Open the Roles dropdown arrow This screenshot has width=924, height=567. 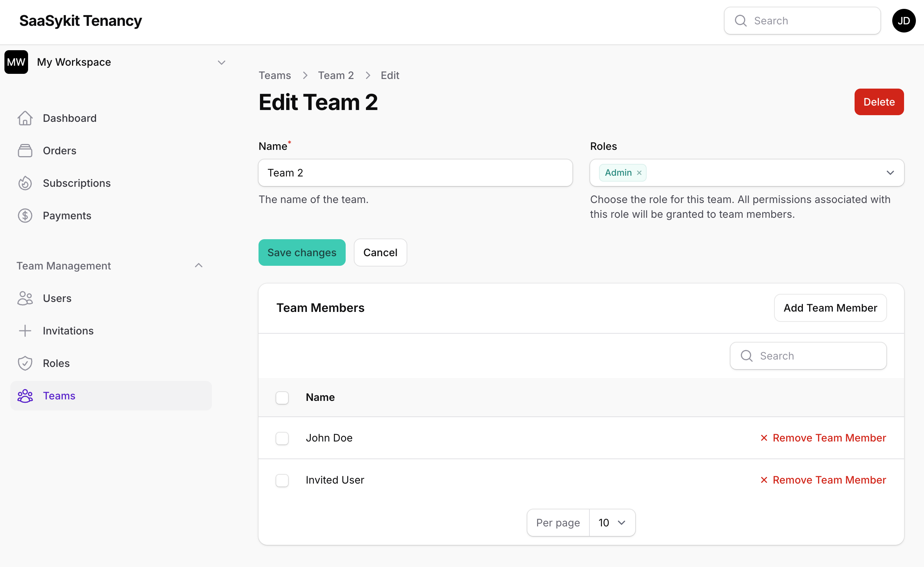[890, 173]
